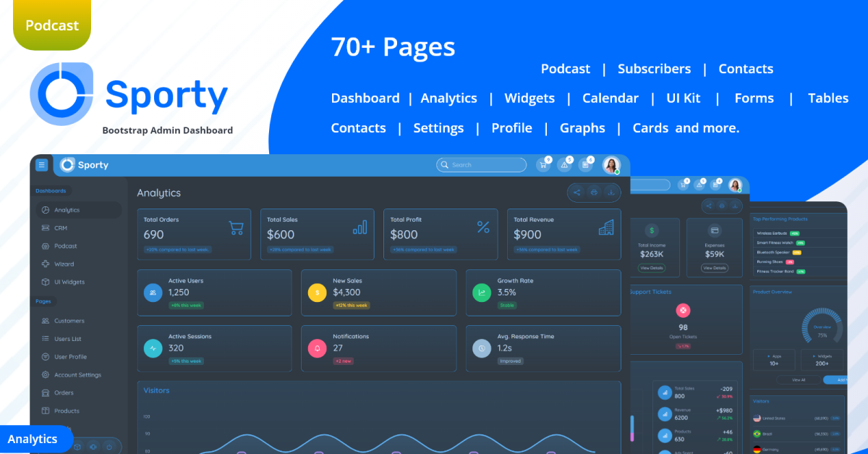This screenshot has height=454, width=868.
Task: Click View Details under Total Income
Action: pos(652,268)
